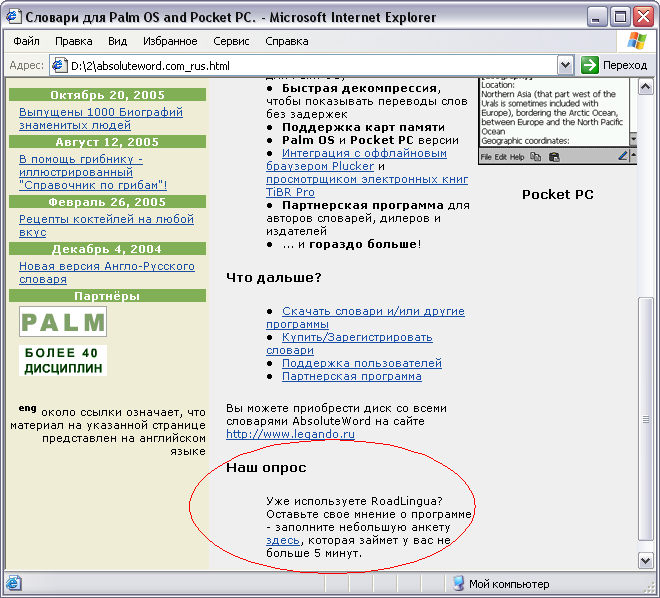
Task: Click the status bar page icon
Action: click(x=13, y=583)
